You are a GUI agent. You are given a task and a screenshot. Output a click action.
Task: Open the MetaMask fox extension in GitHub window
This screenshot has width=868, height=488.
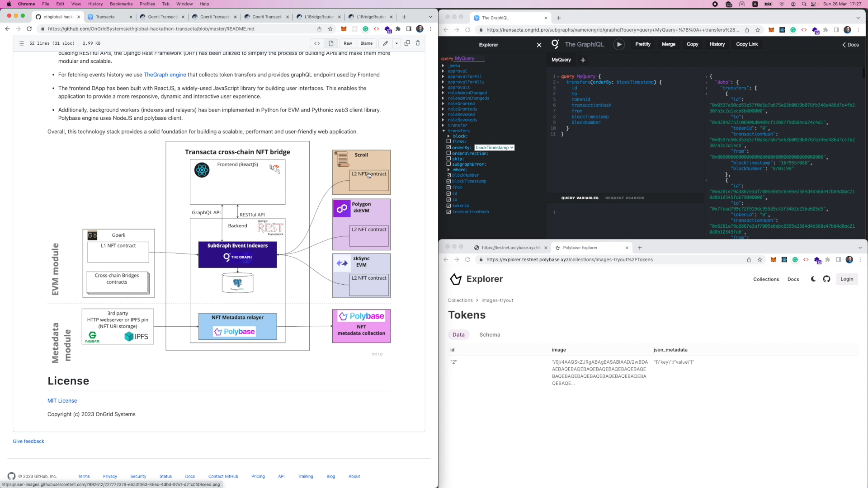tap(344, 29)
